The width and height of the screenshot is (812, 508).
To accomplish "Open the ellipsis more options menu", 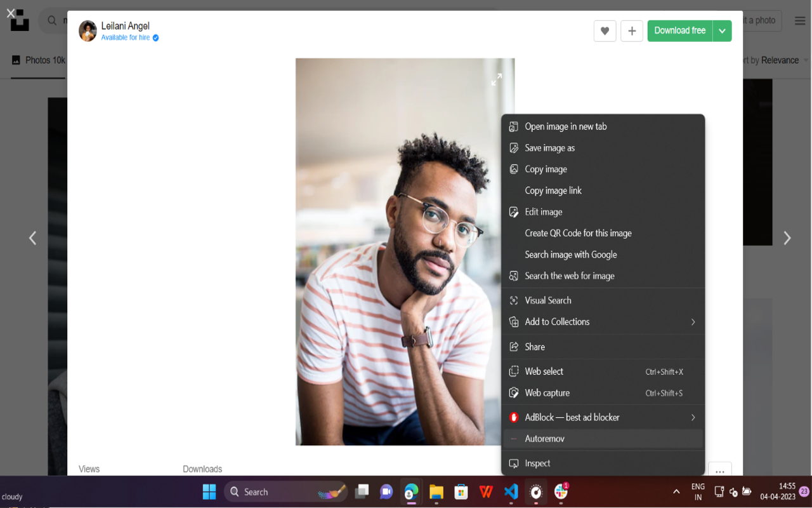I will click(x=719, y=471).
